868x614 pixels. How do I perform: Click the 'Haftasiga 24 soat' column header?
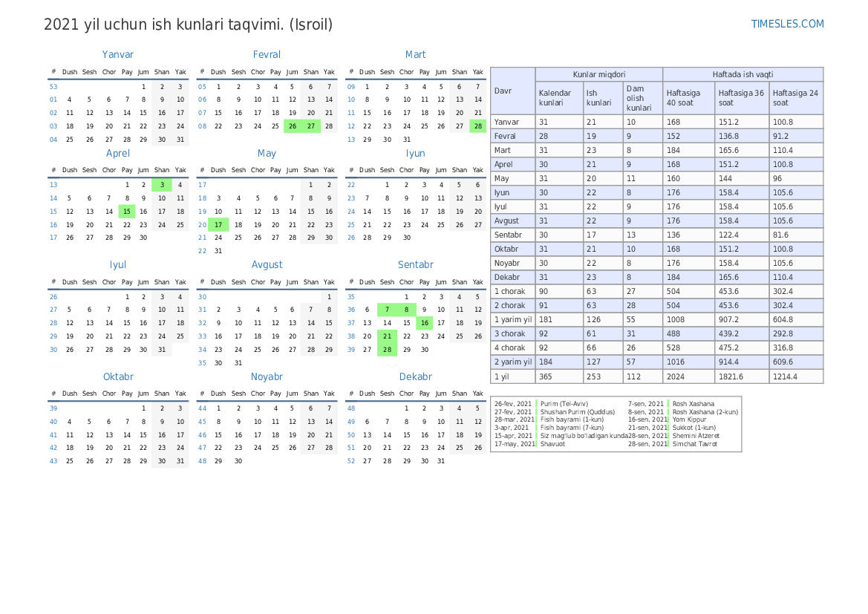pos(796,98)
